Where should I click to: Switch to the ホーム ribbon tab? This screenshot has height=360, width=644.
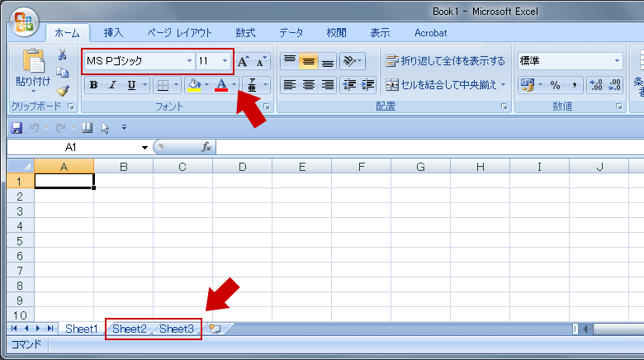click(67, 33)
